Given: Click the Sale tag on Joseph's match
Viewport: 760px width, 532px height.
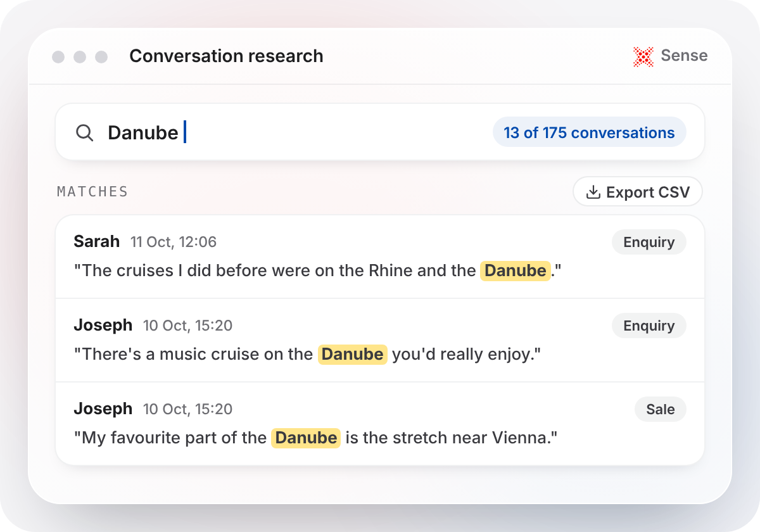Looking at the screenshot, I should 660,409.
